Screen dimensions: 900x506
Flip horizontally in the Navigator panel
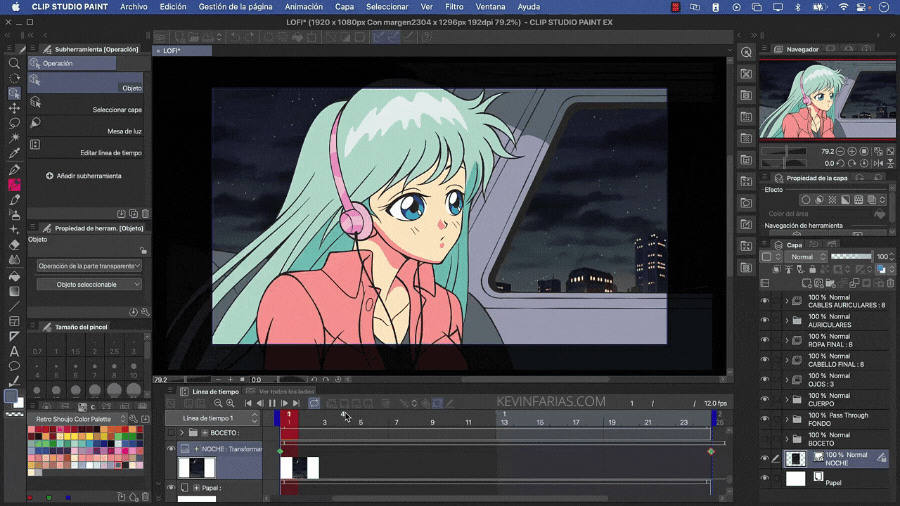(x=878, y=164)
